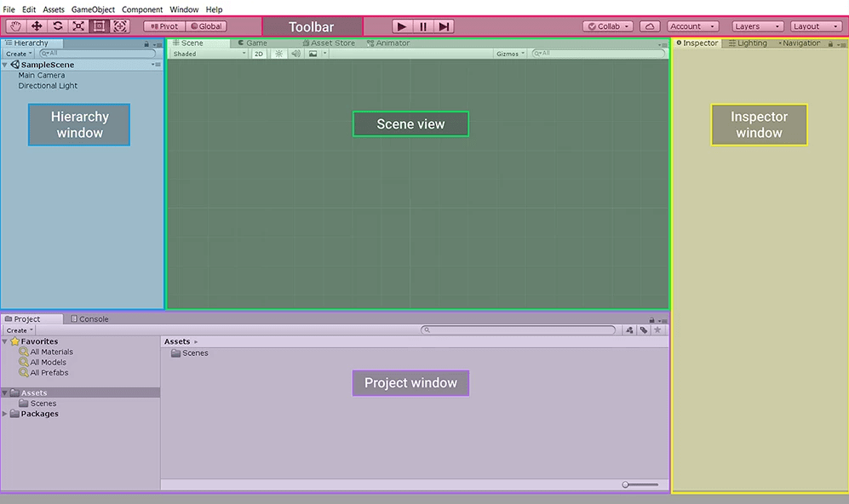Image resolution: width=849 pixels, height=504 pixels.
Task: Mute scene audio
Action: pyautogui.click(x=294, y=53)
